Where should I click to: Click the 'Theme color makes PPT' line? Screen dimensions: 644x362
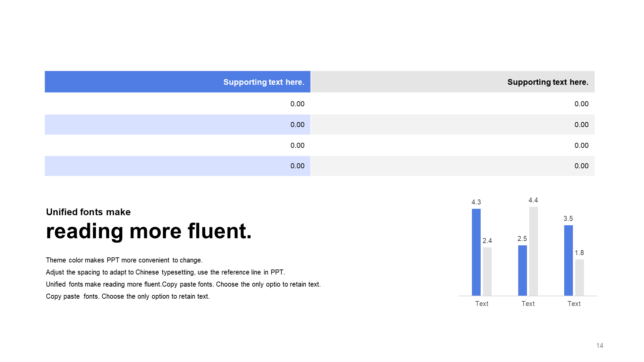tap(124, 260)
